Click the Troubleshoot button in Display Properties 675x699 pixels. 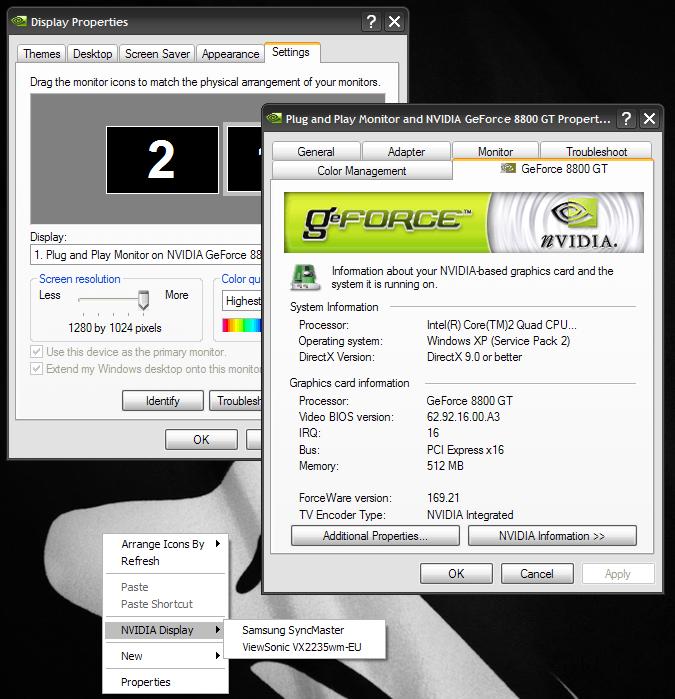[x=236, y=401]
